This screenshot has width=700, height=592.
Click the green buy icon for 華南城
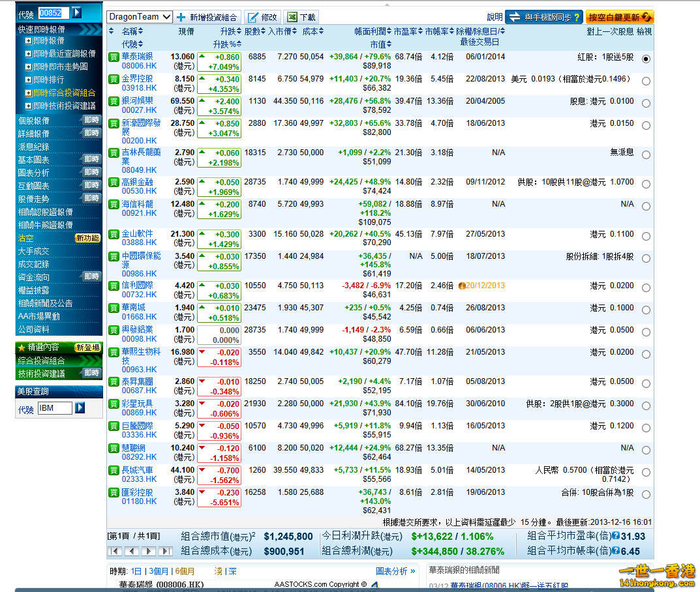(114, 308)
